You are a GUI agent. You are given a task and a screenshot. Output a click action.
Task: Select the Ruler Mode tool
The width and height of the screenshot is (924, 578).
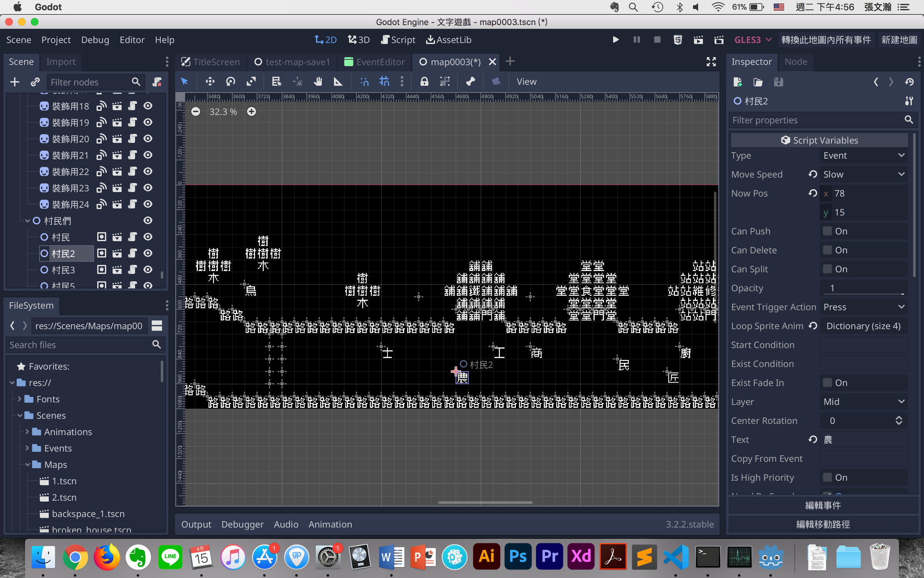[338, 82]
